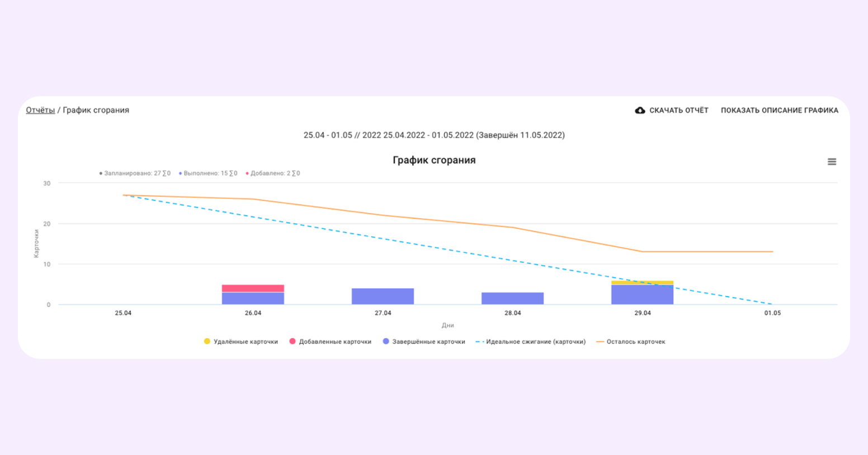Toggle Добавленные карточки legend series
The height and width of the screenshot is (455, 868).
click(330, 342)
